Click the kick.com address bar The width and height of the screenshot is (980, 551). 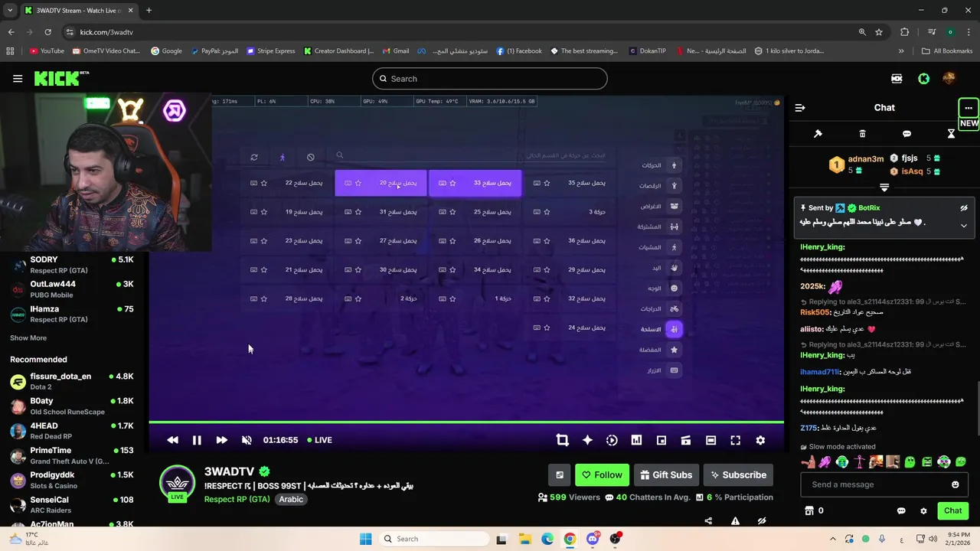pyautogui.click(x=459, y=32)
